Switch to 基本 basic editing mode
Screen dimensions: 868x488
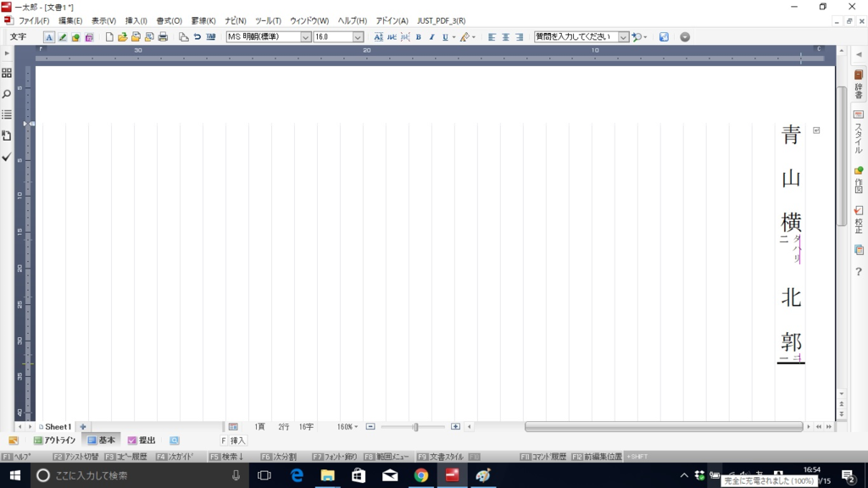tap(102, 441)
